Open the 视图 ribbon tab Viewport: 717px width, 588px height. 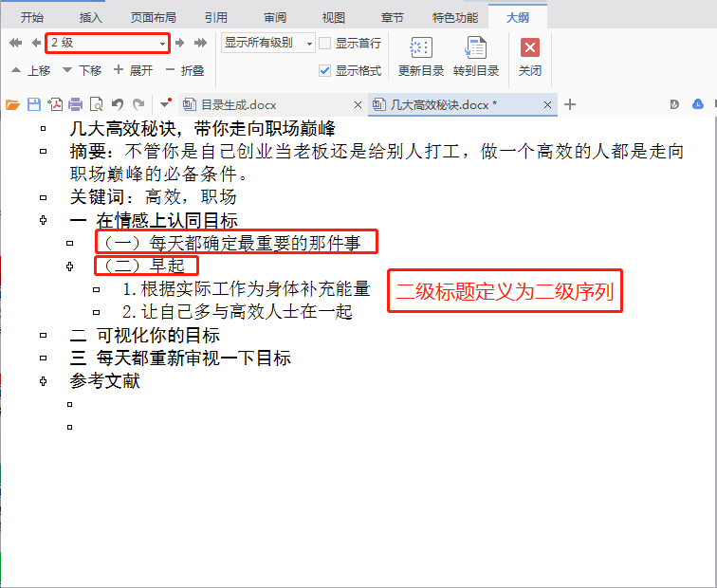[x=333, y=18]
